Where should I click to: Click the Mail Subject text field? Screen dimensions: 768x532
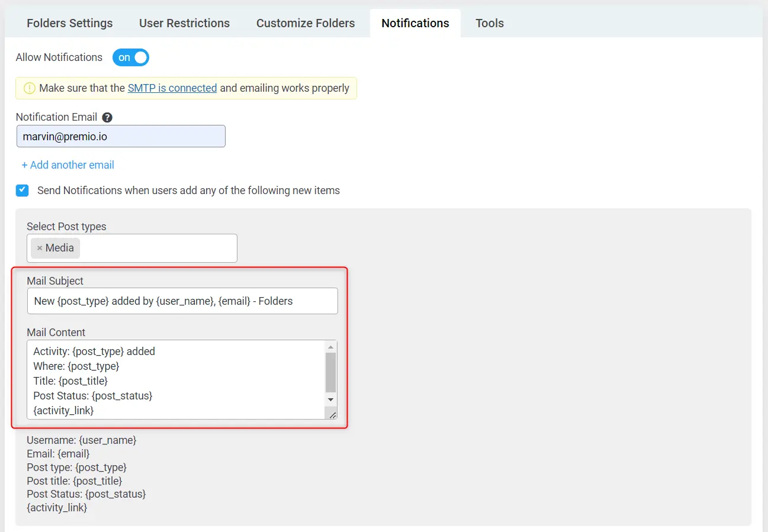pos(182,301)
